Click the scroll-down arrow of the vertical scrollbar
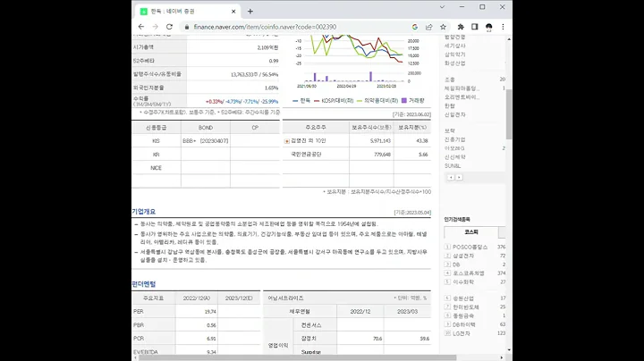The image size is (644, 361). click(x=509, y=350)
